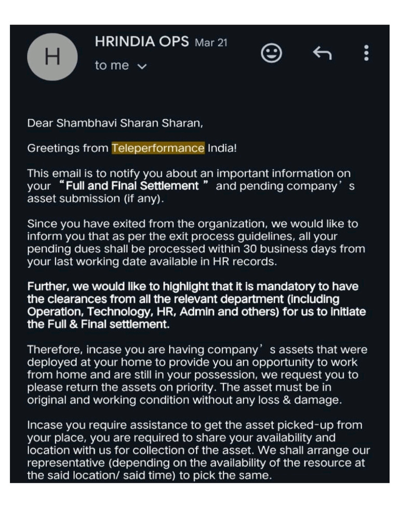The height and width of the screenshot is (532, 399).
Task: Add an emoji reaction to the email
Action: tap(271, 53)
